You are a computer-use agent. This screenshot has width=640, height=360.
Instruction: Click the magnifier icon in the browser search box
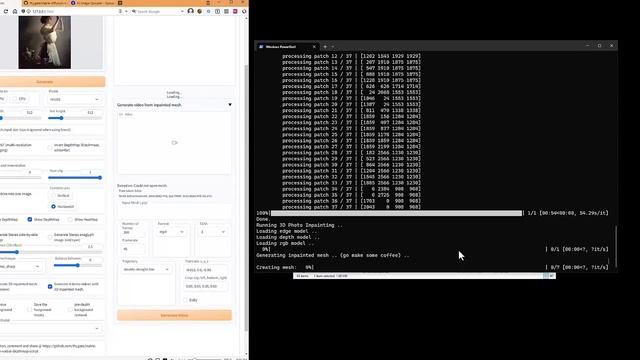tap(134, 11)
